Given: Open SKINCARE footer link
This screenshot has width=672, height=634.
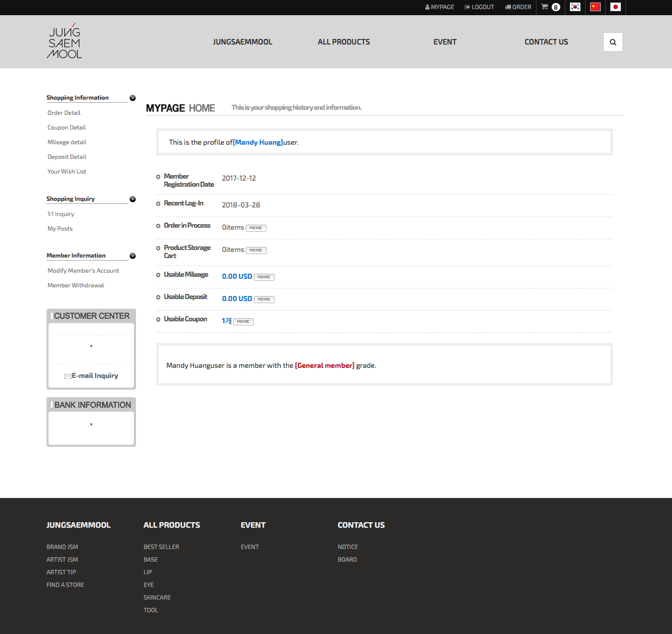Looking at the screenshot, I should tap(157, 598).
